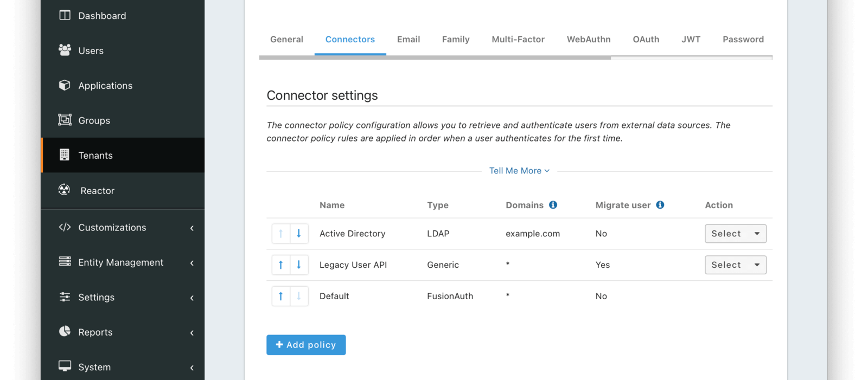Image resolution: width=868 pixels, height=380 pixels.
Task: Click the Tenants building icon
Action: pyautogui.click(x=65, y=155)
